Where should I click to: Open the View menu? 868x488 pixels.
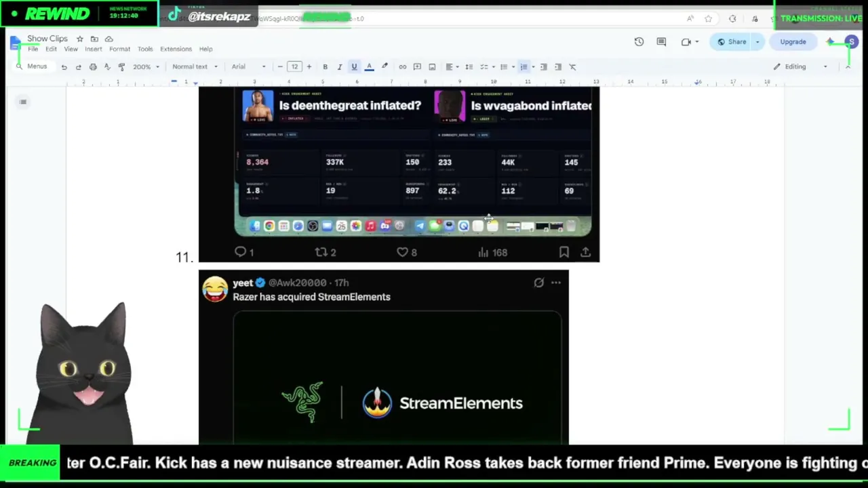pyautogui.click(x=71, y=49)
